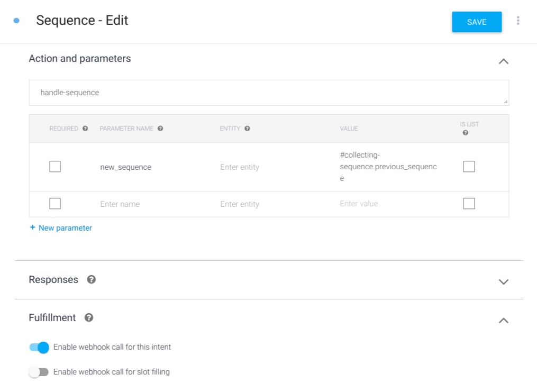Collapse the Fulfillment section
This screenshot has height=392, width=537.
click(503, 321)
